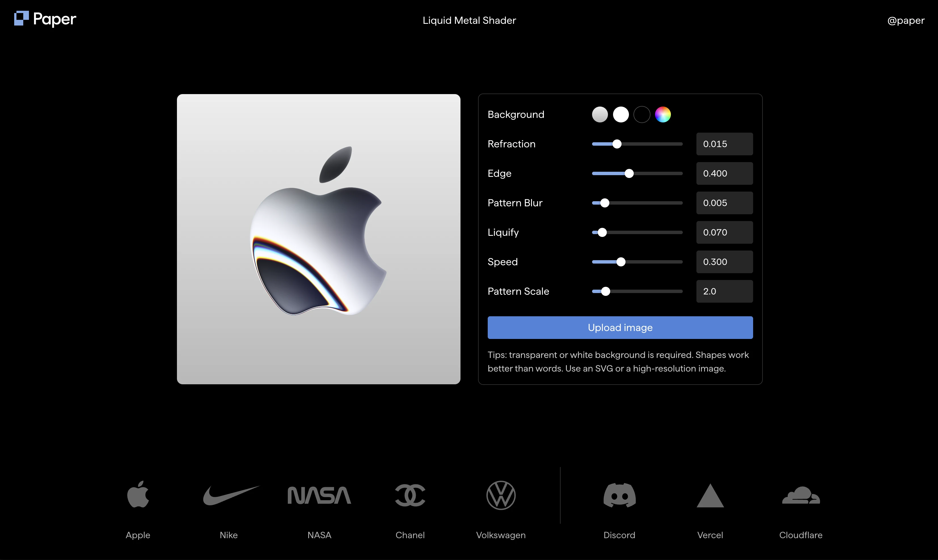938x560 pixels.
Task: Click the Liquify slider handle
Action: [602, 232]
